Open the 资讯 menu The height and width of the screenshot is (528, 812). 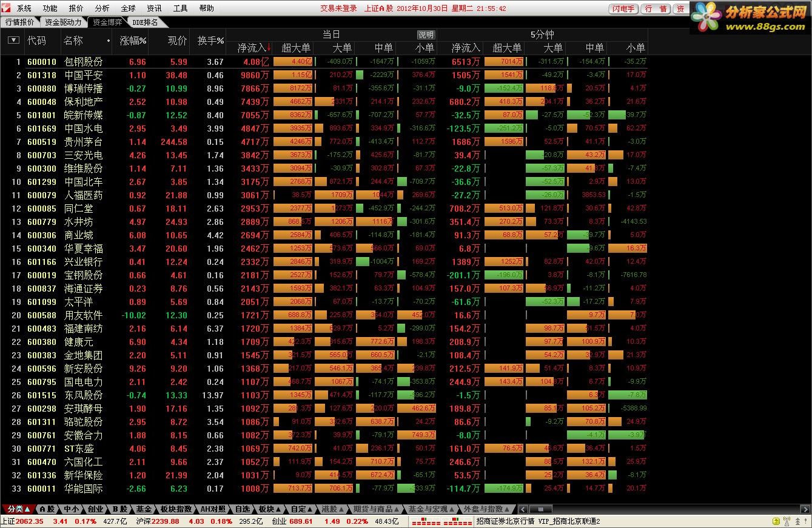pyautogui.click(x=154, y=8)
